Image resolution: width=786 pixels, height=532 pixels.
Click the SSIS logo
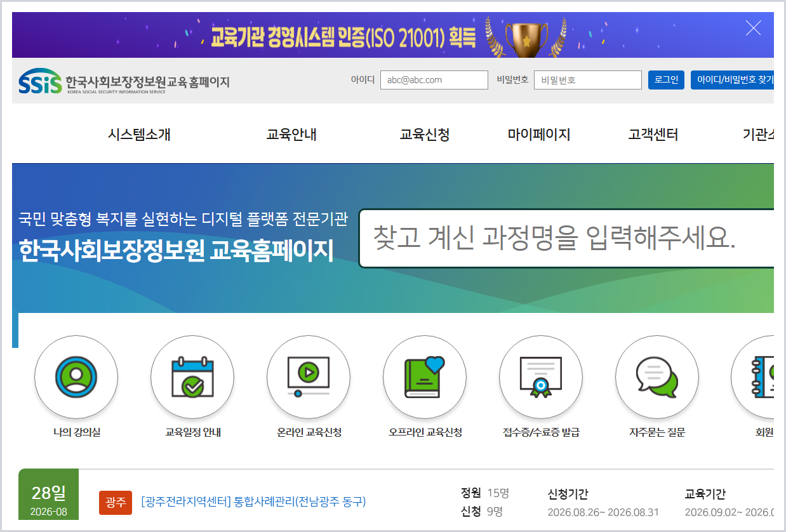point(124,81)
